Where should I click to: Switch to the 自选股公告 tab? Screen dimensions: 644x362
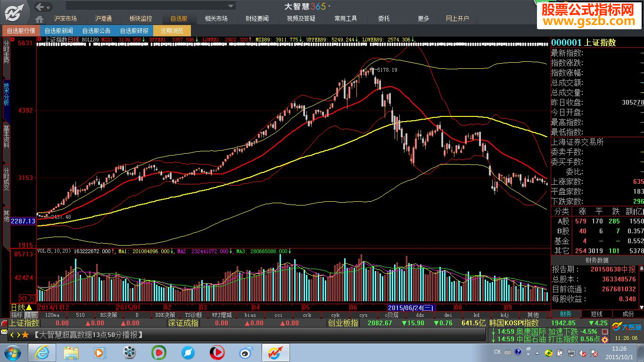(96, 31)
